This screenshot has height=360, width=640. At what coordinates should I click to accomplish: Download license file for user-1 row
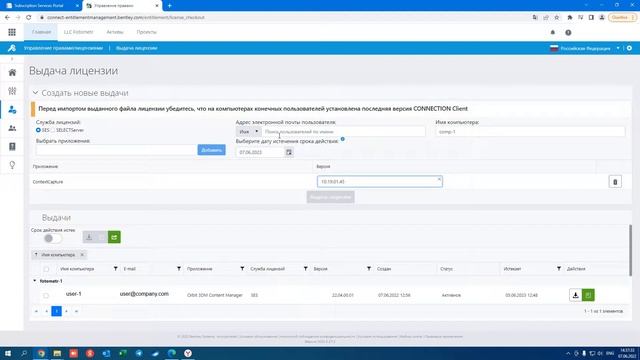coord(576,295)
